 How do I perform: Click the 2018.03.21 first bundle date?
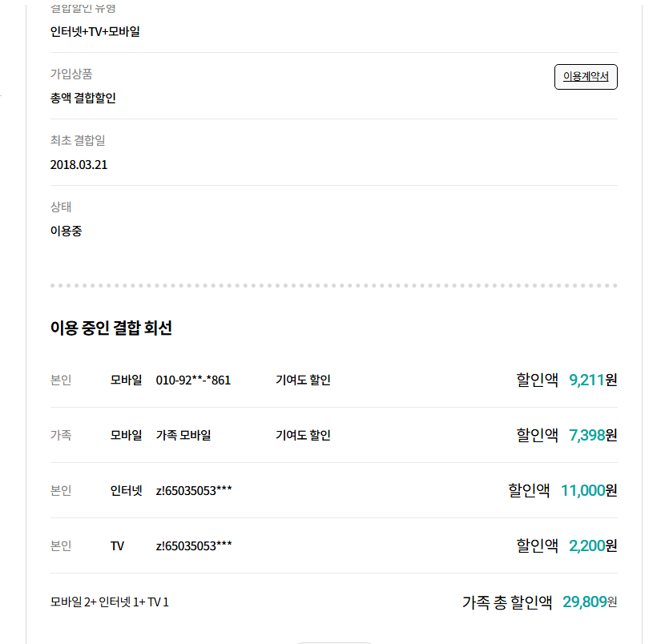(79, 165)
